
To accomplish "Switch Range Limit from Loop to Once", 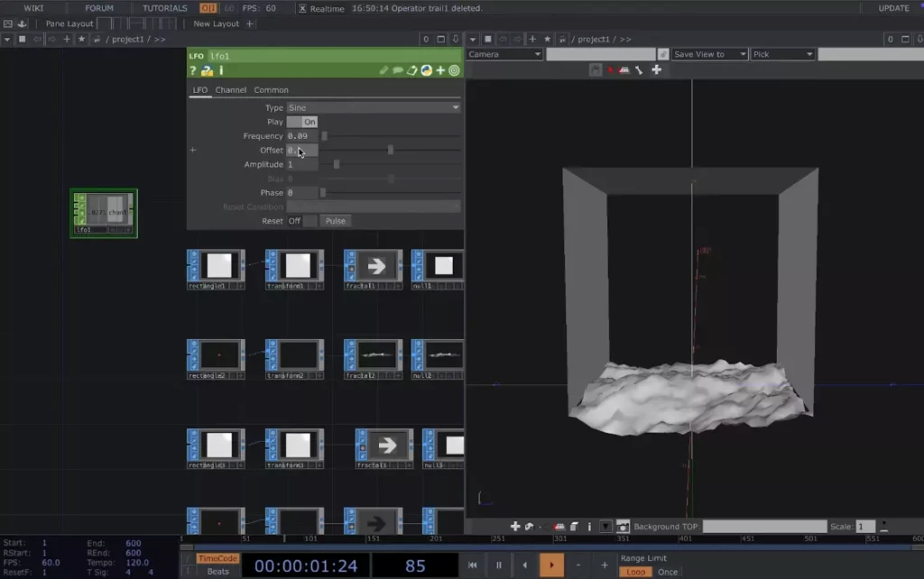I will coord(666,572).
